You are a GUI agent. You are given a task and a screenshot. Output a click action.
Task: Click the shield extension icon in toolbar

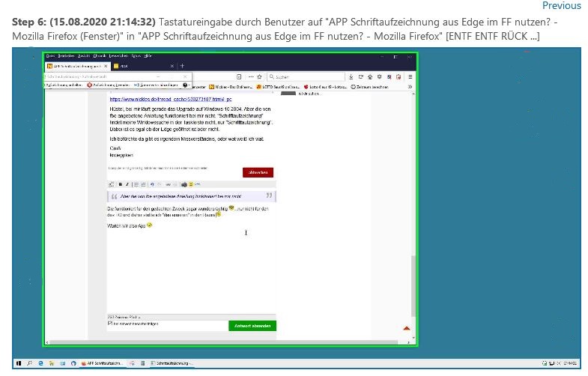tap(380, 77)
